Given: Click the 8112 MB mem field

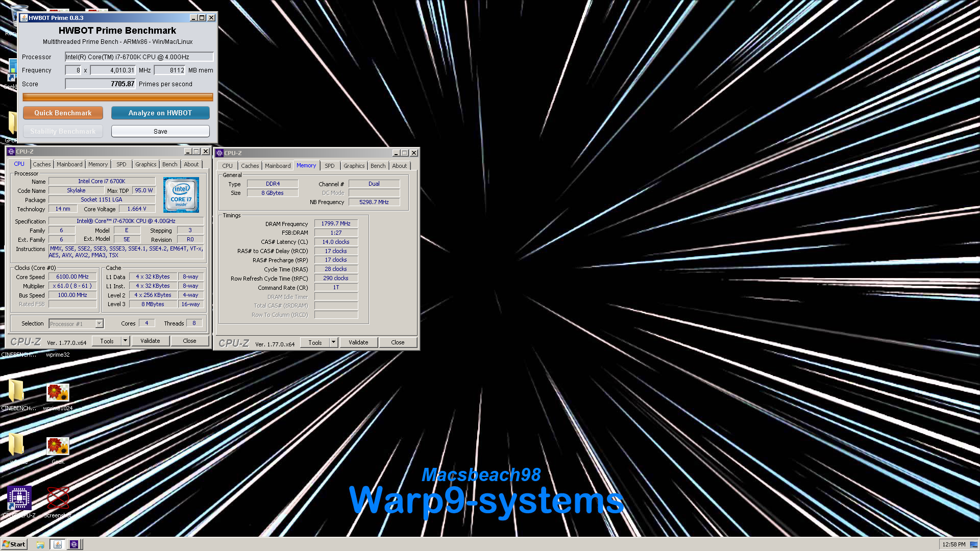Looking at the screenshot, I should pos(169,70).
